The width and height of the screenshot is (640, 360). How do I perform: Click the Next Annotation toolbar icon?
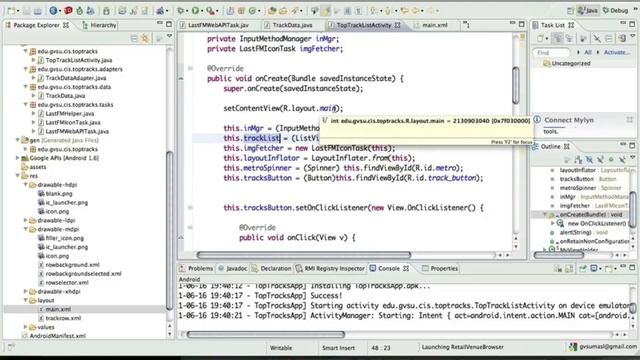[x=373, y=11]
